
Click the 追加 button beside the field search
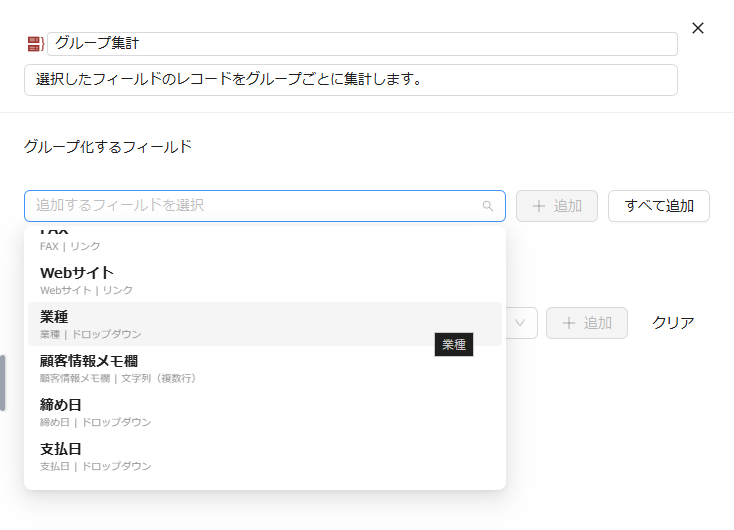pos(557,206)
